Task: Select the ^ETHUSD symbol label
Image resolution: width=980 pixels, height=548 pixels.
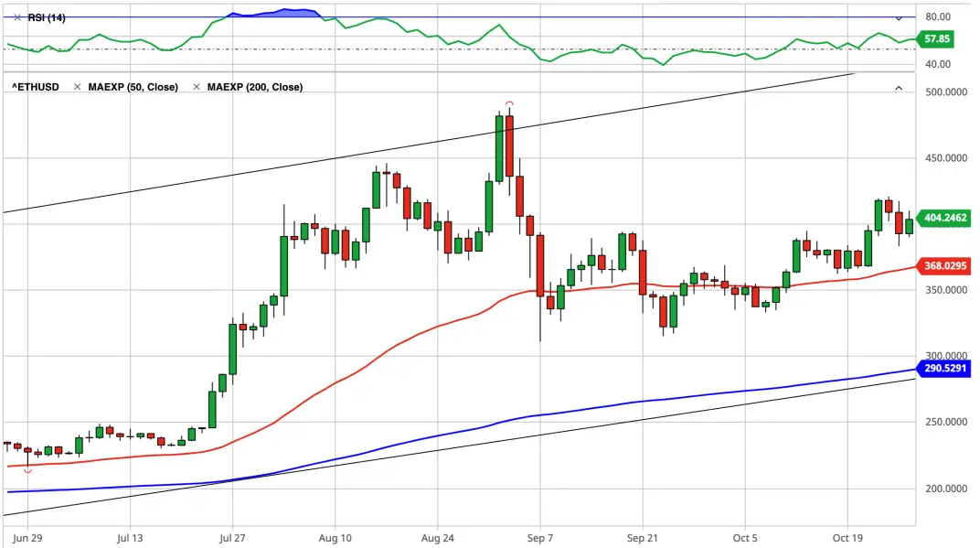Action: (x=36, y=87)
